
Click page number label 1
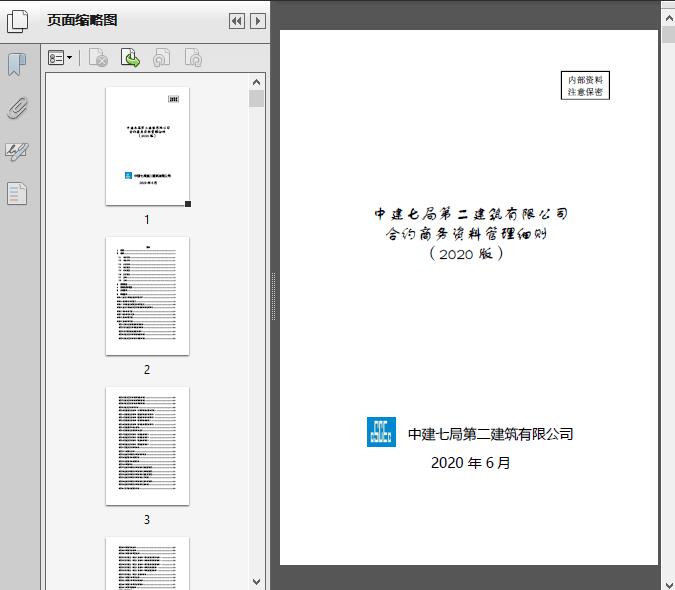point(147,220)
